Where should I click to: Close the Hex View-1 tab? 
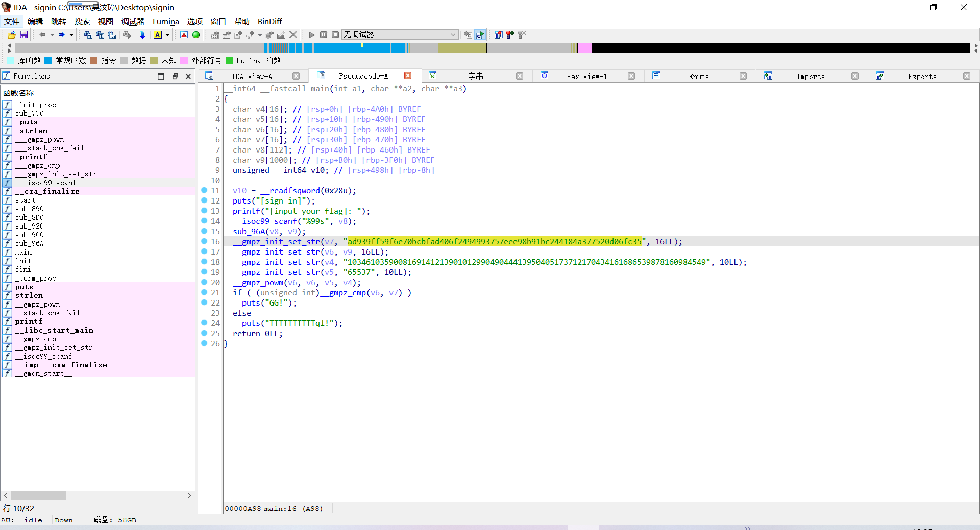coord(631,76)
